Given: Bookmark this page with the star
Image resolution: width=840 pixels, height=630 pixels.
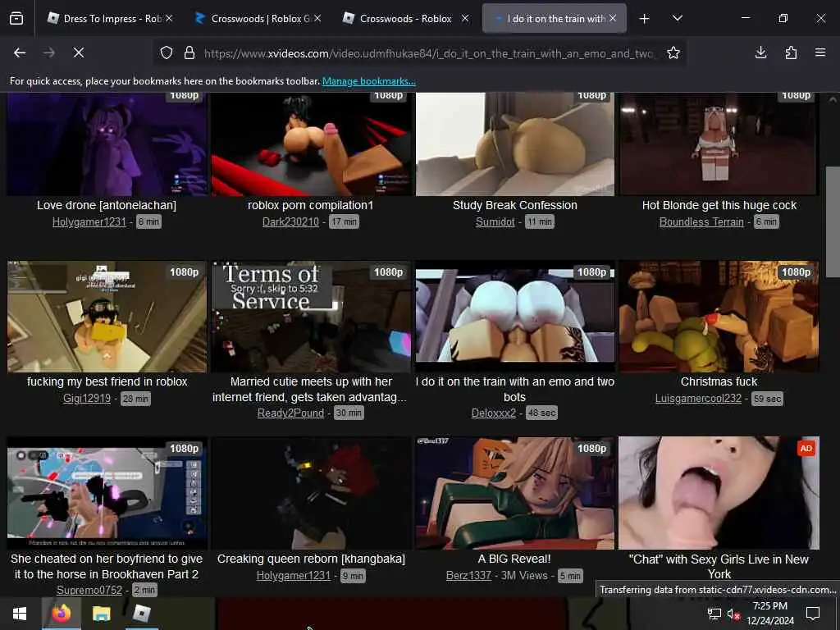Looking at the screenshot, I should point(673,52).
